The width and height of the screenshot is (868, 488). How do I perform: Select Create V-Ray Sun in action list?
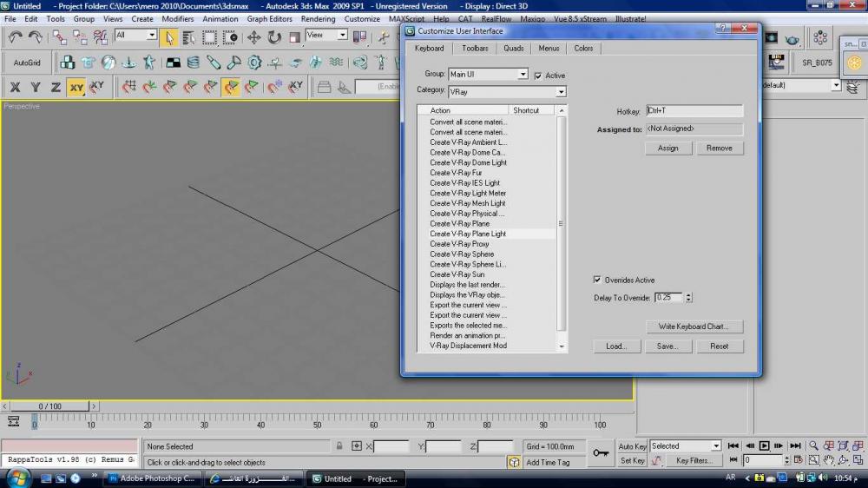(x=457, y=274)
